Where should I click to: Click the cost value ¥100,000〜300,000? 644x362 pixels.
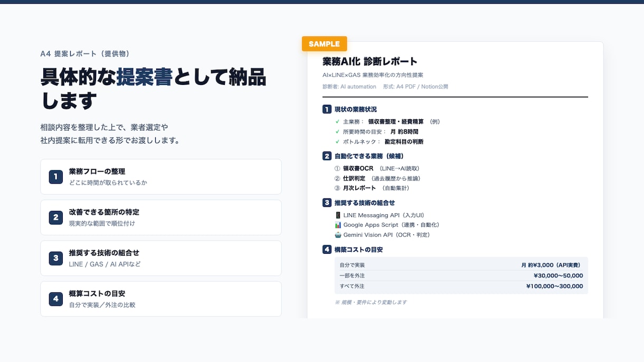point(555,286)
